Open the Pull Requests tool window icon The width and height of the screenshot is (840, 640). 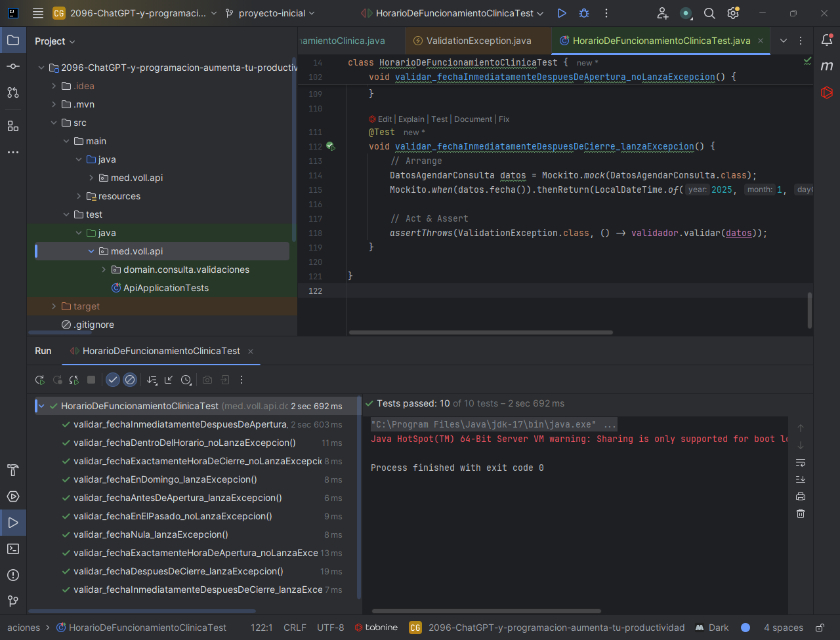(x=13, y=92)
